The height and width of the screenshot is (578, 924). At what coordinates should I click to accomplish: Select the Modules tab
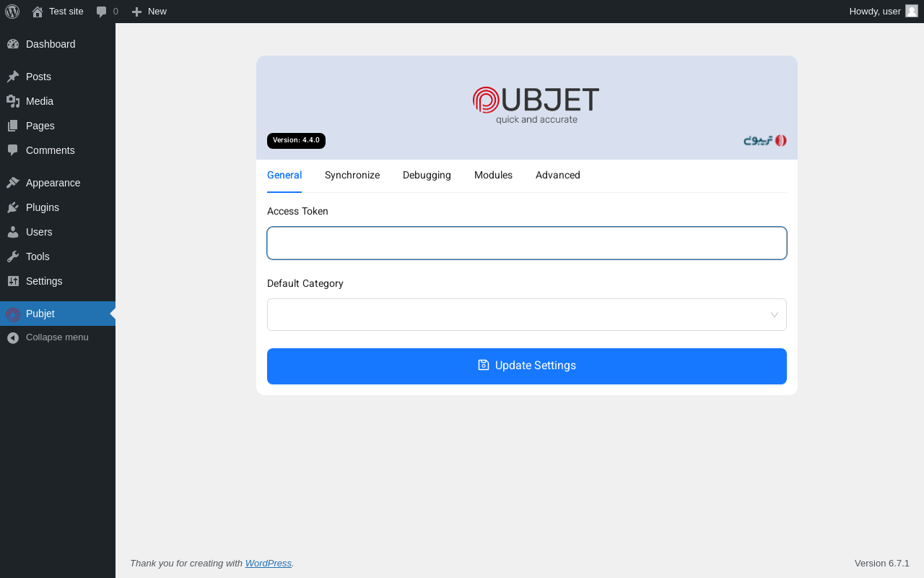pyautogui.click(x=493, y=176)
